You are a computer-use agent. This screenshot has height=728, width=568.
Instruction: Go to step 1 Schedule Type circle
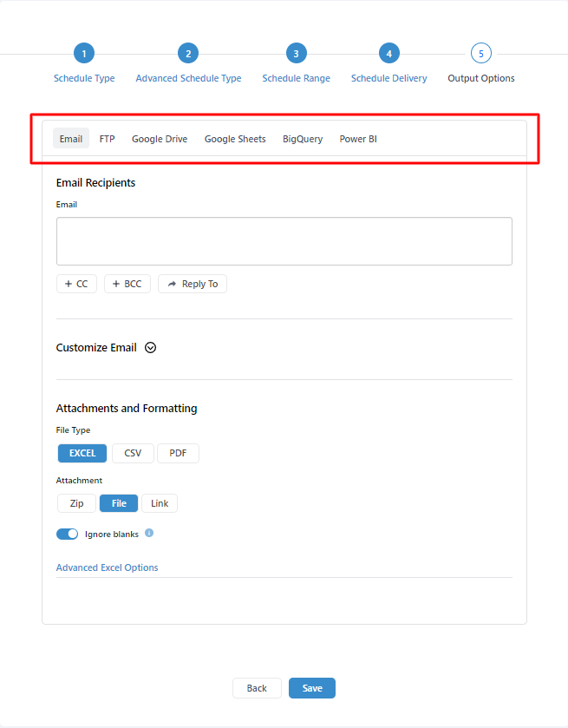click(84, 54)
